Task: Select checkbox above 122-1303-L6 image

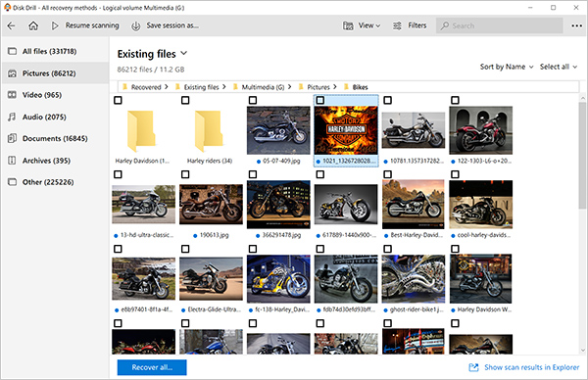Action: pyautogui.click(x=455, y=100)
